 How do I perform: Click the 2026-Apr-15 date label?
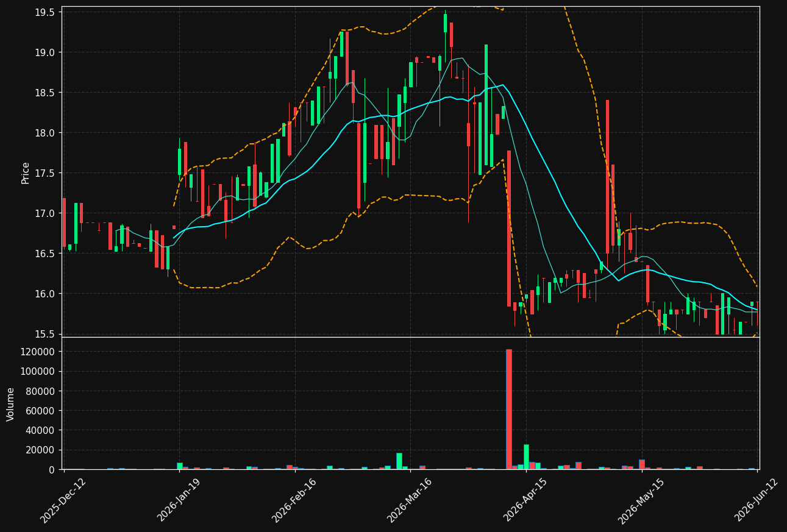tap(525, 500)
